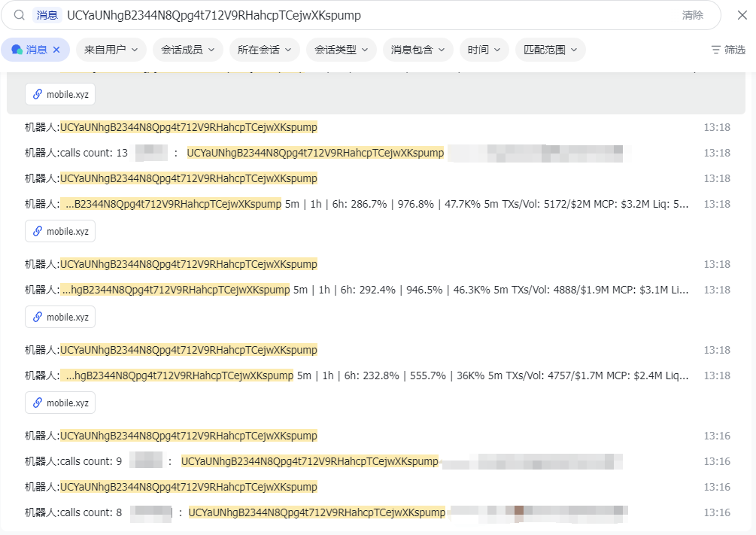756x535 pixels.
Task: Open the calls count: 13 message
Action: coord(378,153)
